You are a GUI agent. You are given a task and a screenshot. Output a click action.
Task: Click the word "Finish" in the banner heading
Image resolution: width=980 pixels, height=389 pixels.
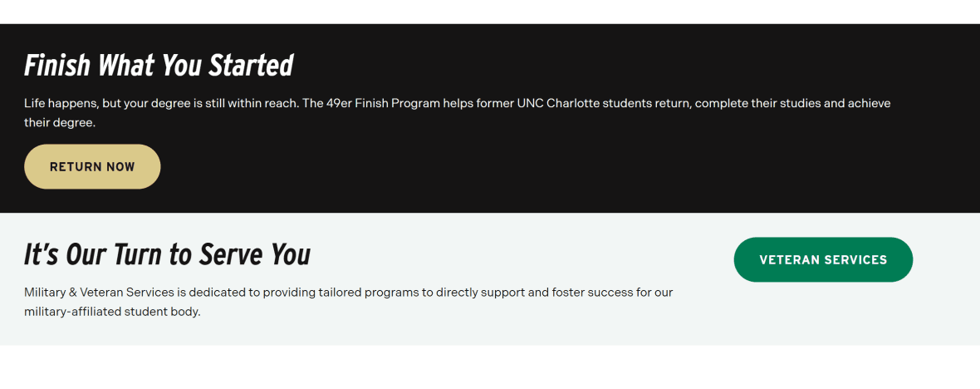(x=56, y=66)
